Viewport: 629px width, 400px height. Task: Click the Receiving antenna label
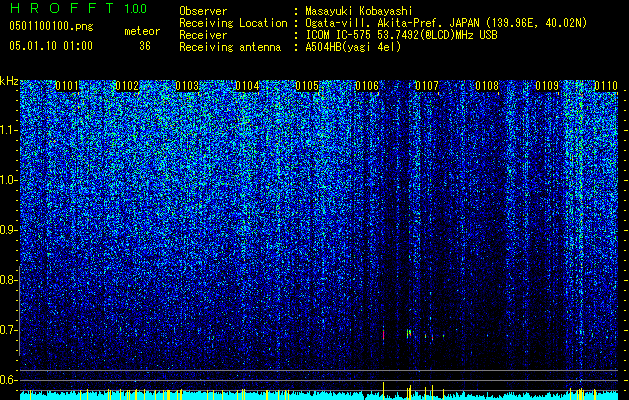(x=230, y=47)
